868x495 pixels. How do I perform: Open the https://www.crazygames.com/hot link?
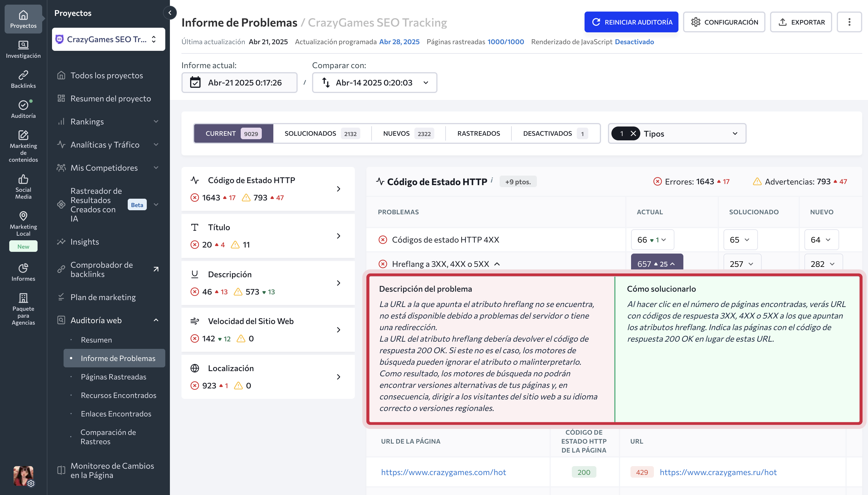click(x=444, y=472)
